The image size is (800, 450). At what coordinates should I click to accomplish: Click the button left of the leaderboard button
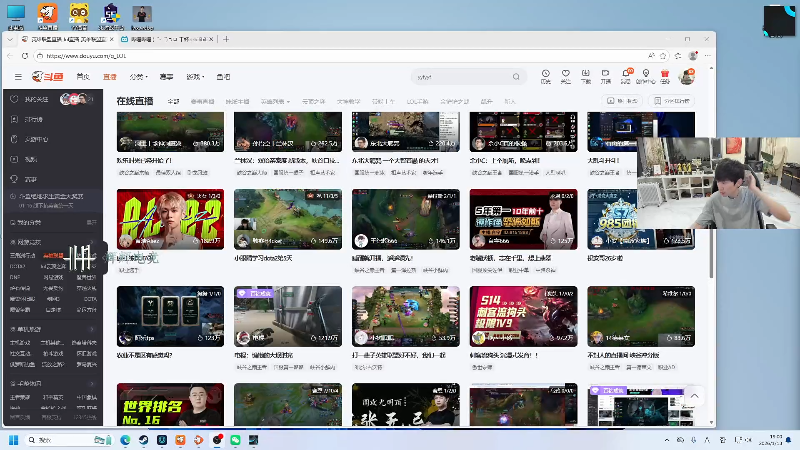click(622, 101)
